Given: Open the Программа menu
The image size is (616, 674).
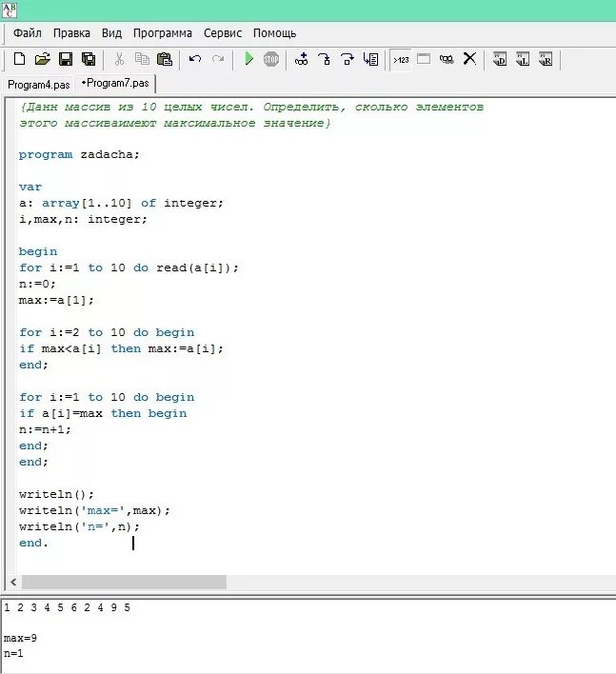Looking at the screenshot, I should [163, 33].
